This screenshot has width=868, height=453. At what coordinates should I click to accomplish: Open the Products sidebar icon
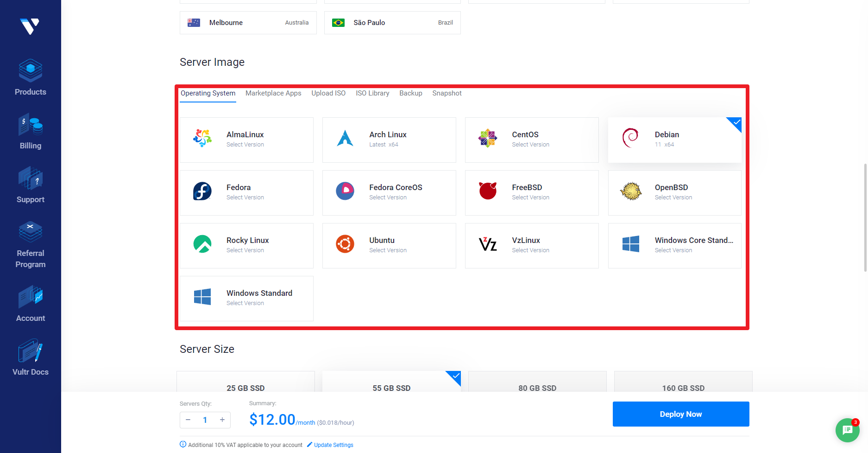(x=31, y=70)
